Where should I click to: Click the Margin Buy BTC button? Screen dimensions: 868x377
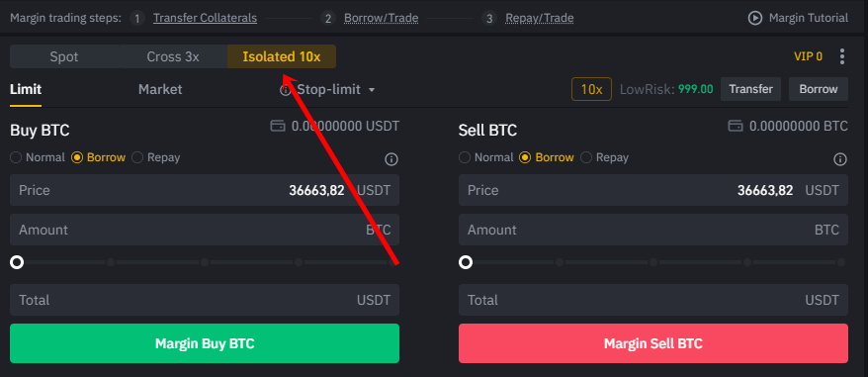[205, 343]
